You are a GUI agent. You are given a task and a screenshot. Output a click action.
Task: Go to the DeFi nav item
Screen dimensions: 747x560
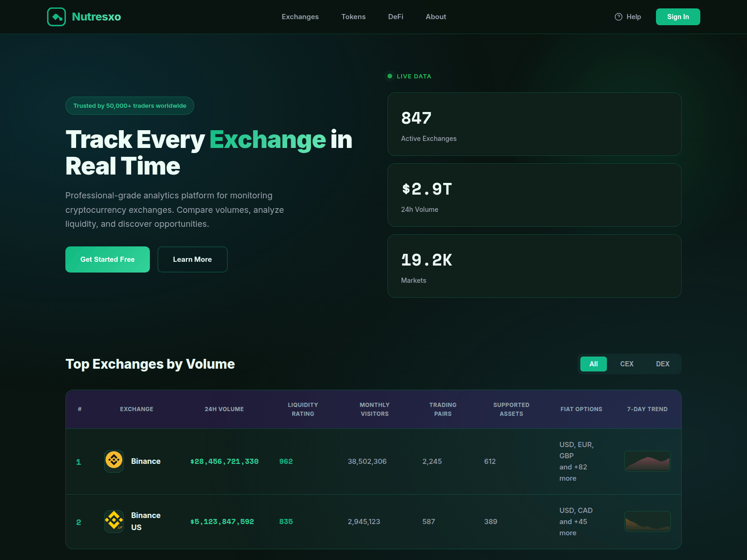pos(395,17)
